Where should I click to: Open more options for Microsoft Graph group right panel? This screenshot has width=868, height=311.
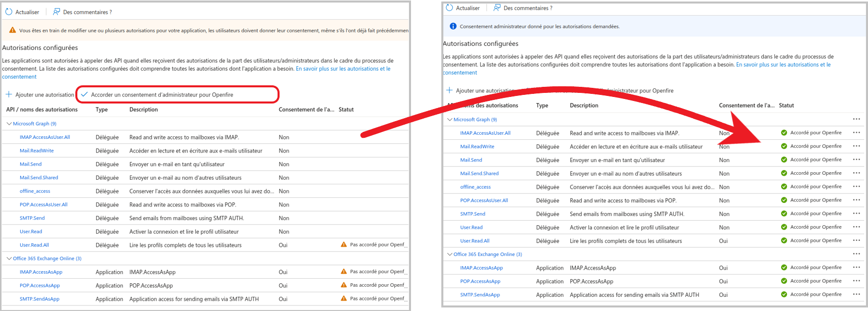[856, 119]
